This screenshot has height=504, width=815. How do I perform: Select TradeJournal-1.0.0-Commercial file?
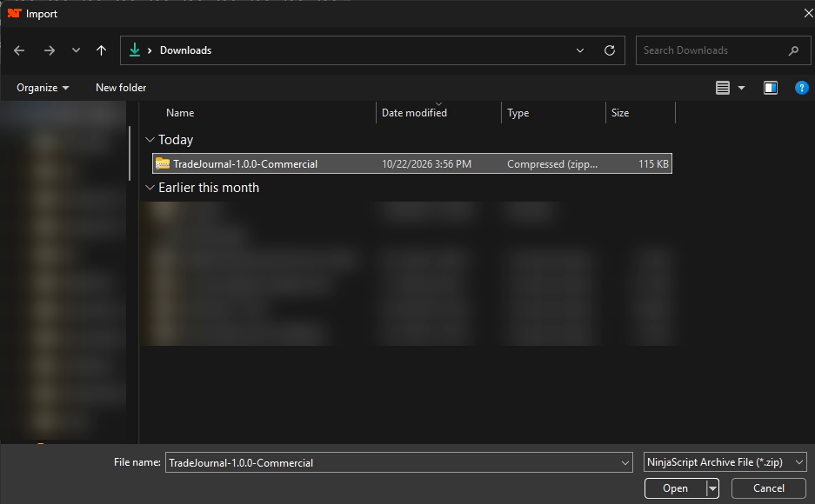pyautogui.click(x=412, y=163)
